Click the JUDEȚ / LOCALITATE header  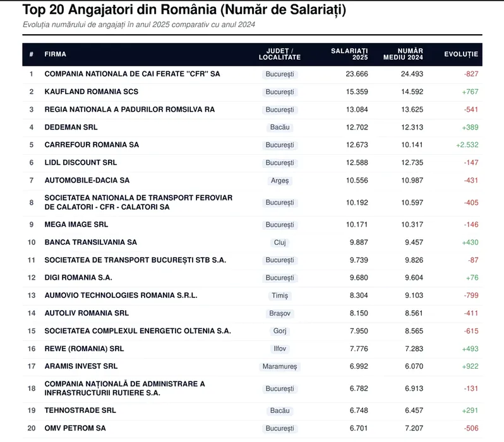pos(280,54)
